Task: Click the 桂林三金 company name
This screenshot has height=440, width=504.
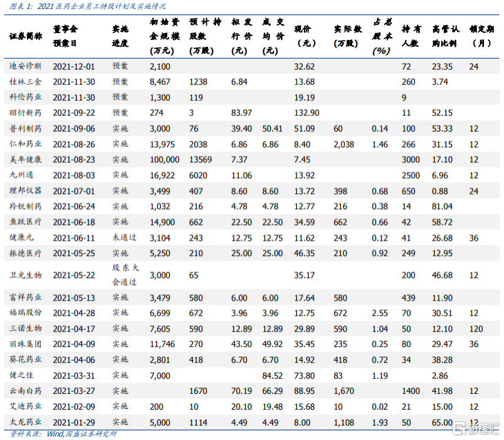Action: tap(26, 82)
